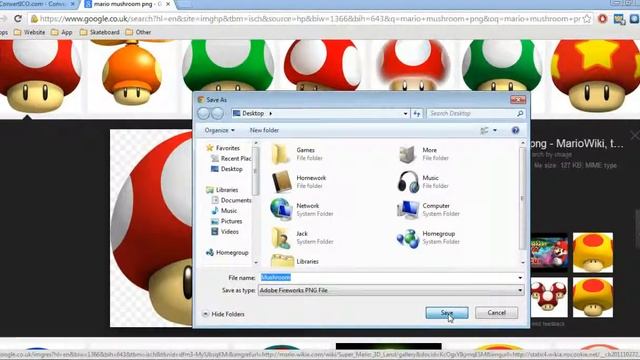Viewport: 640px width, 360px height.
Task: Click the navigation pane scrollbar
Action: [256, 171]
